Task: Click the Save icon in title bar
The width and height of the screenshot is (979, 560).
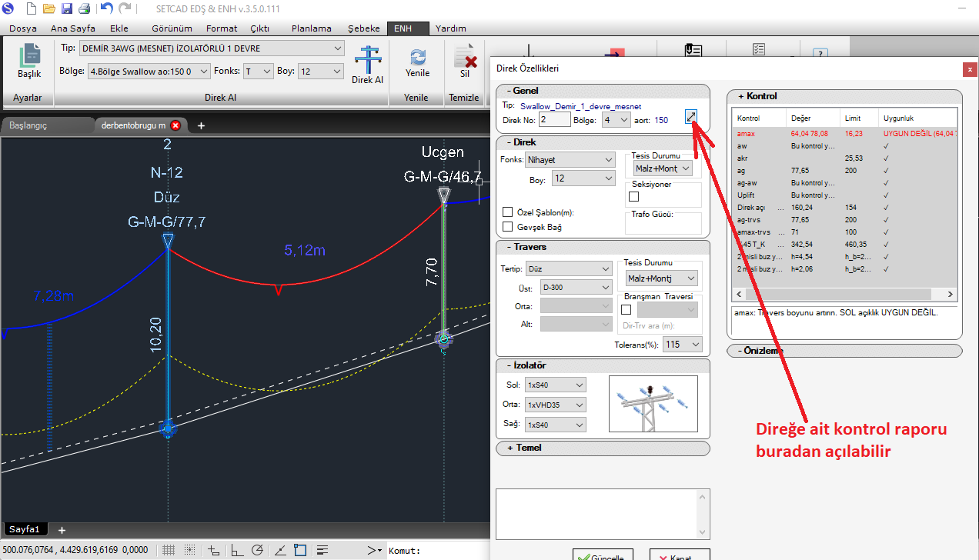Action: 67,9
